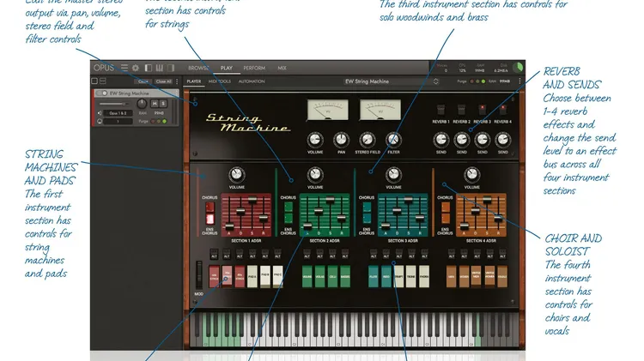Select the Player sub-tab
644x361 pixels.
(194, 81)
